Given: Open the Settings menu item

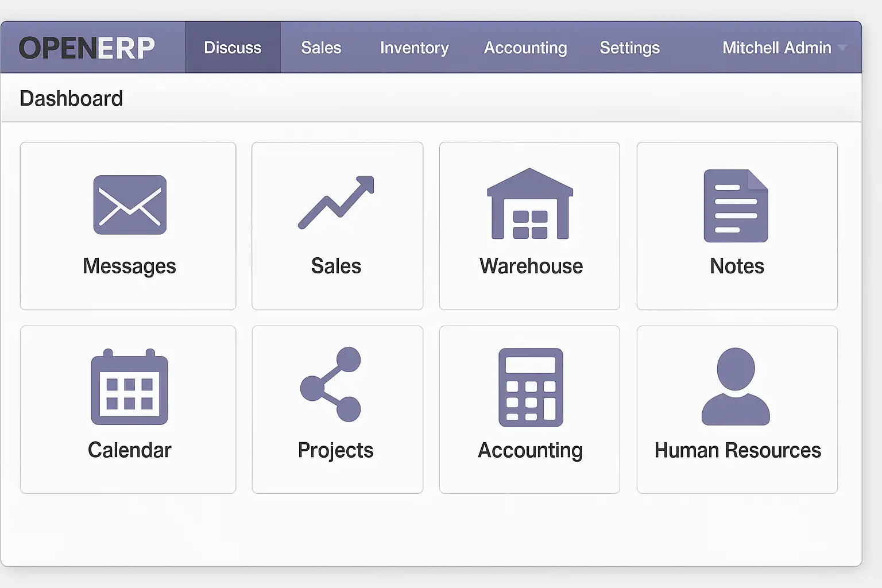Looking at the screenshot, I should coord(629,48).
